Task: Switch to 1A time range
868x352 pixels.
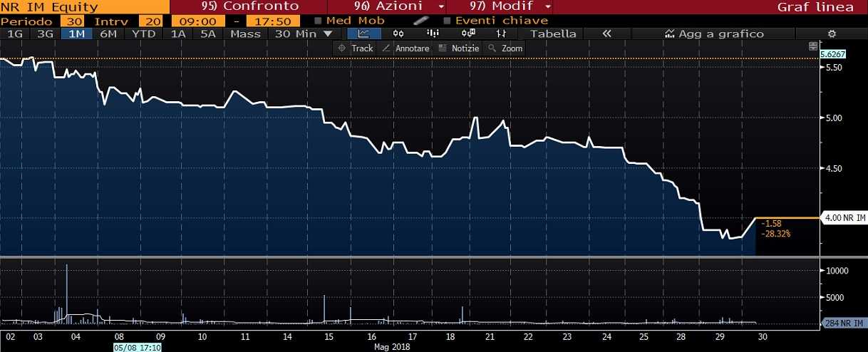Action: click(177, 33)
